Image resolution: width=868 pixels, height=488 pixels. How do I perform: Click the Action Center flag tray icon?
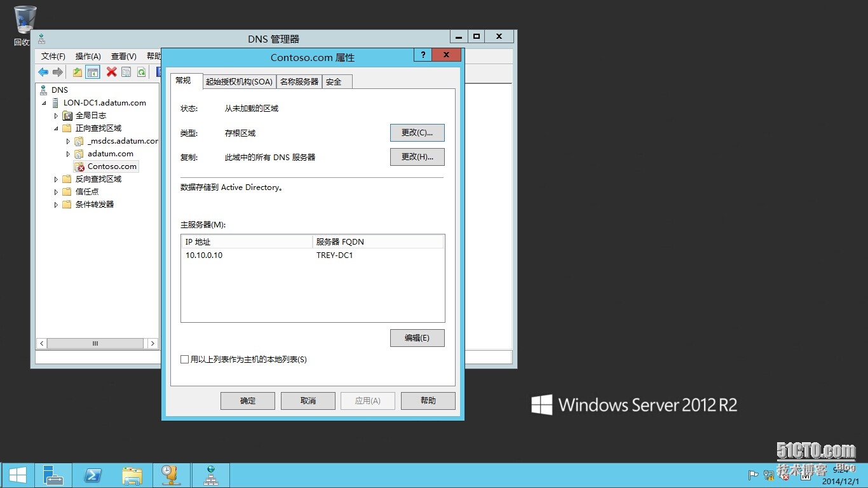(753, 475)
